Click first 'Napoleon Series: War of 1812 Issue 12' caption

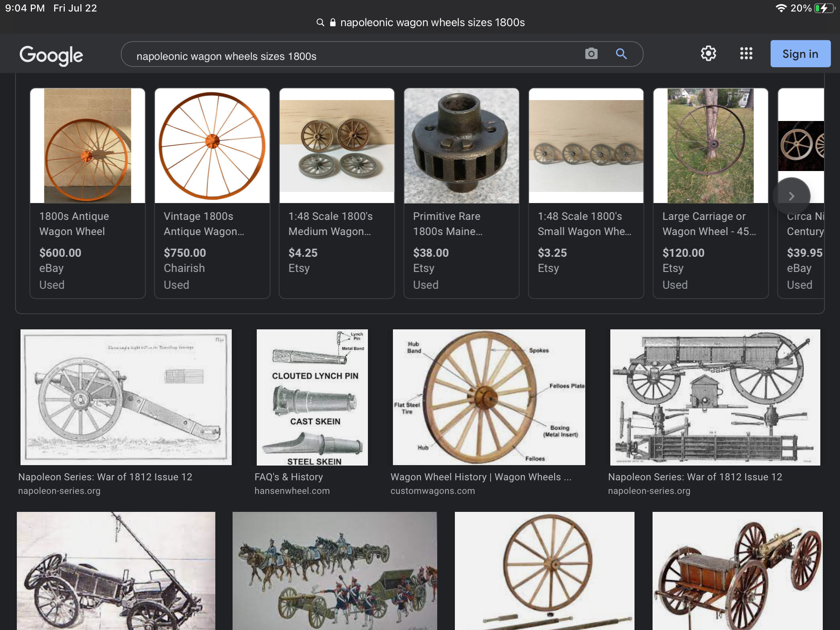click(x=105, y=477)
